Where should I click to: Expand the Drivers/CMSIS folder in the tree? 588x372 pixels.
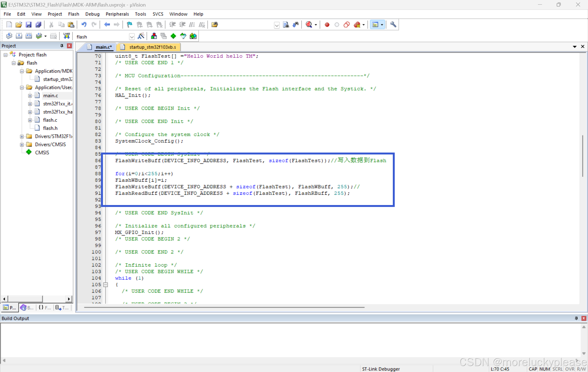(22, 144)
